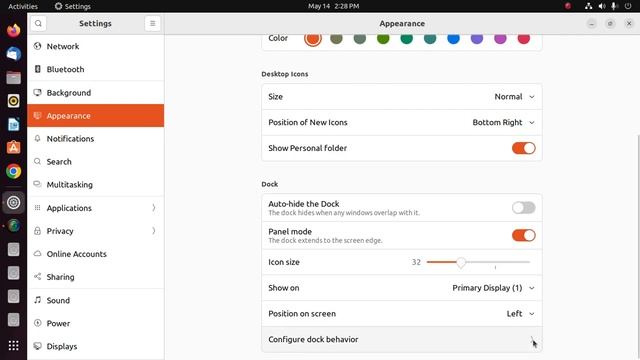Click the Sharing icon in sidebar
The width and height of the screenshot is (640, 360).
[x=38, y=277]
